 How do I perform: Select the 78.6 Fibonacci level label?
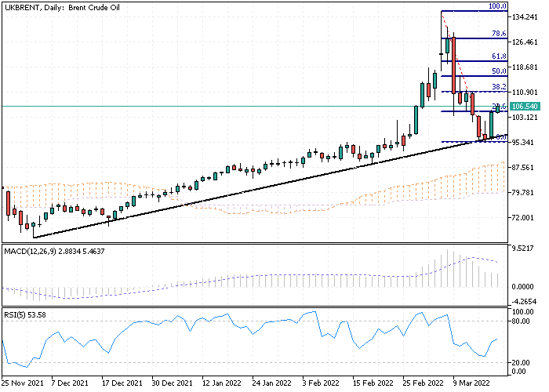[x=497, y=34]
